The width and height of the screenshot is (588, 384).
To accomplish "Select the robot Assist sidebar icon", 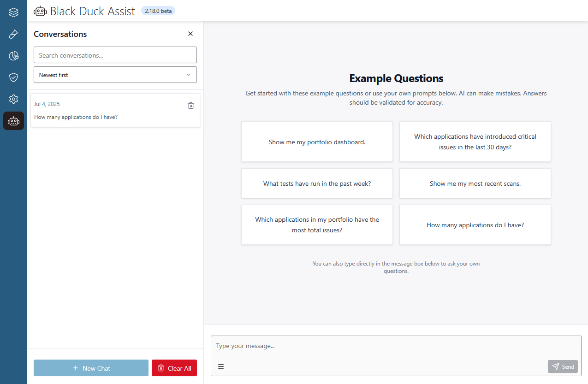I will click(13, 121).
